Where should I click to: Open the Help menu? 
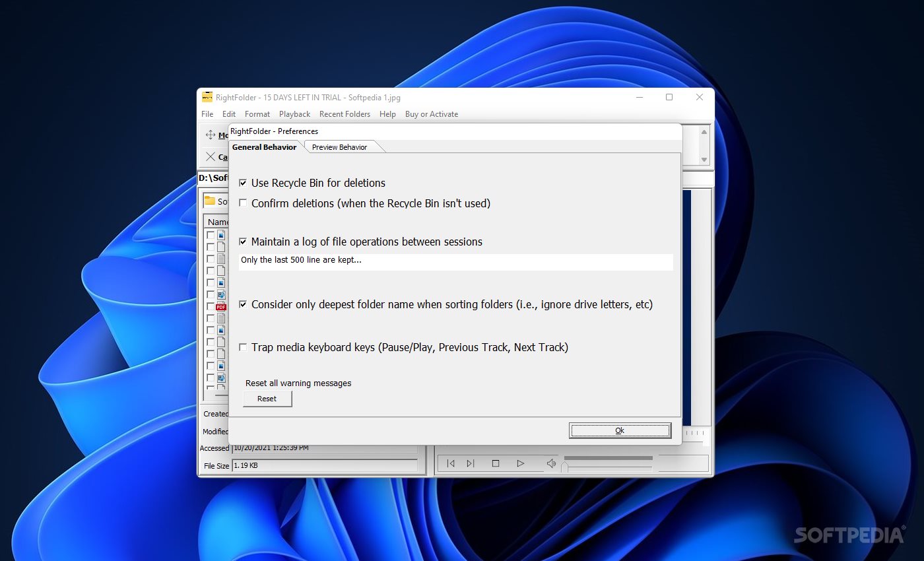pos(387,114)
